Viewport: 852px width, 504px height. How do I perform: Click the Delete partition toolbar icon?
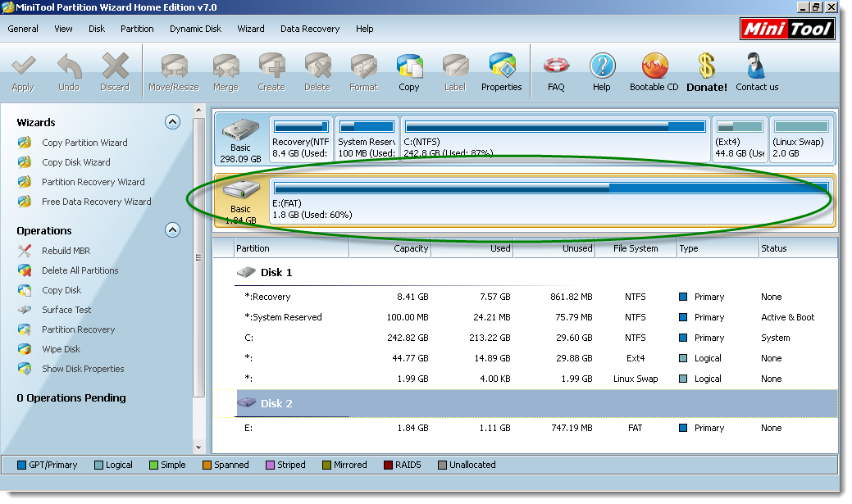coord(317,73)
